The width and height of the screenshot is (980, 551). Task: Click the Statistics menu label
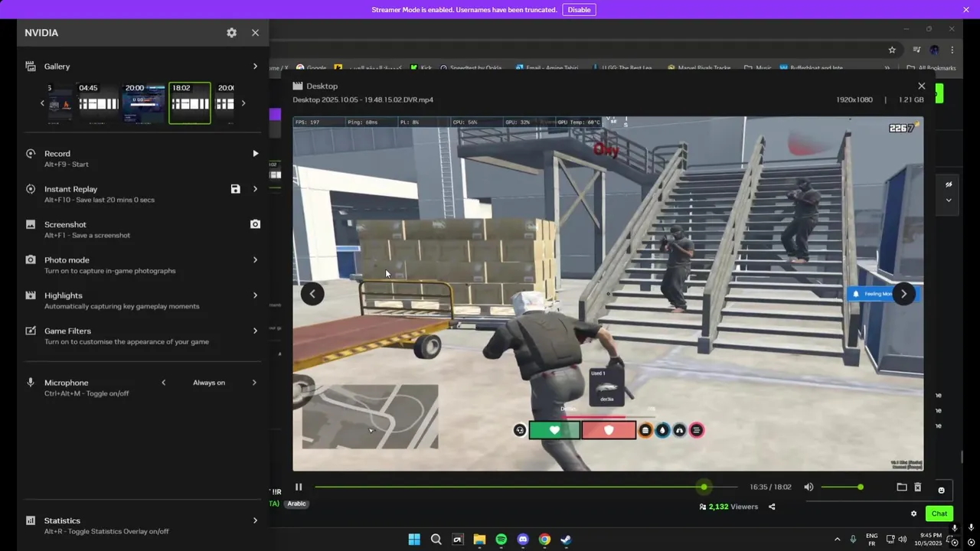tap(62, 520)
